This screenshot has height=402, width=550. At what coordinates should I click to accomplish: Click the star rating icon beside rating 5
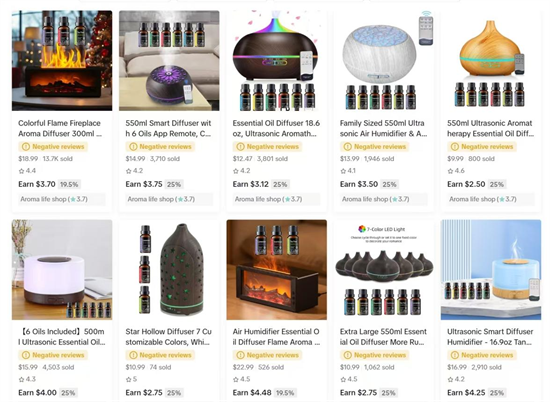tap(129, 379)
